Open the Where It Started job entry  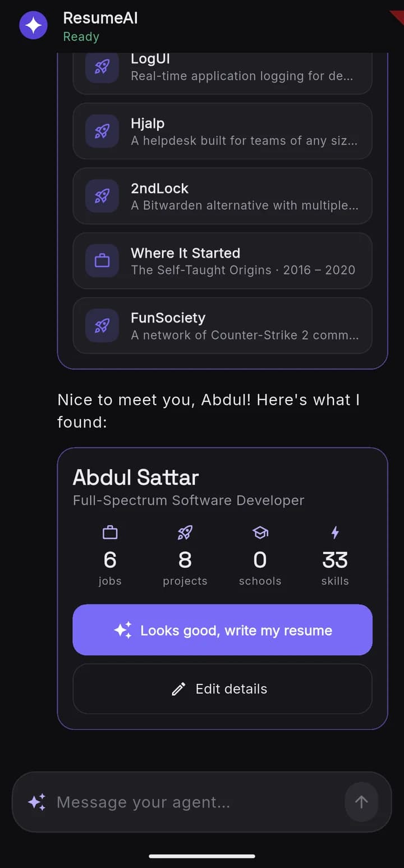222,261
